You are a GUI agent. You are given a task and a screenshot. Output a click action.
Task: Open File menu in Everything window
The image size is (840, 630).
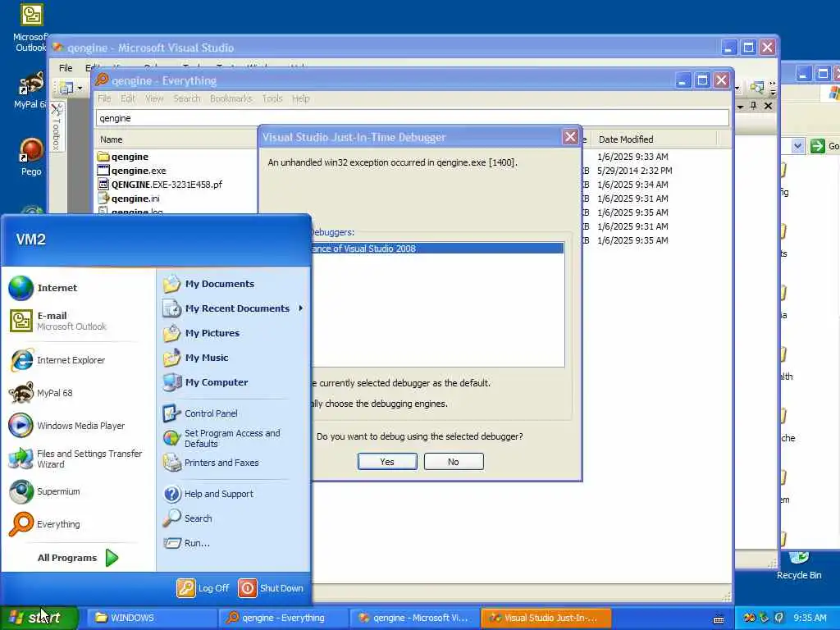[x=104, y=98]
